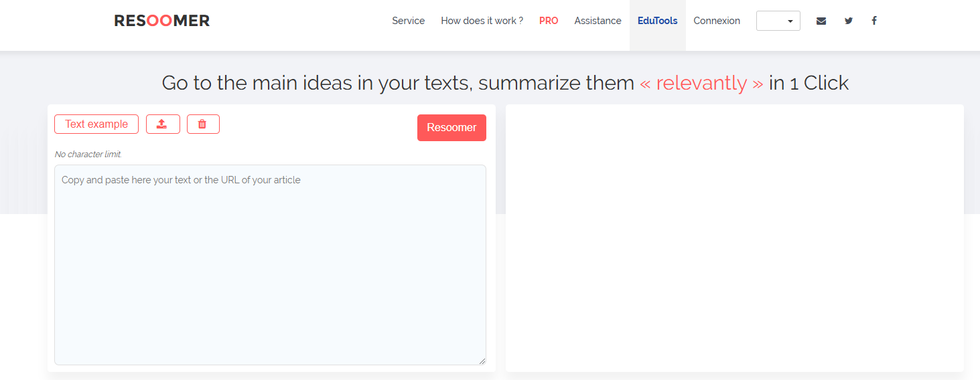Image resolution: width=980 pixels, height=380 pixels.
Task: Click the Connexion login link
Action: click(717, 21)
